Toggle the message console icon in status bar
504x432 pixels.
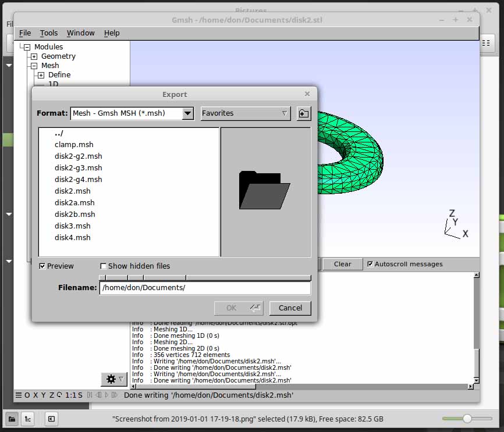click(x=19, y=395)
